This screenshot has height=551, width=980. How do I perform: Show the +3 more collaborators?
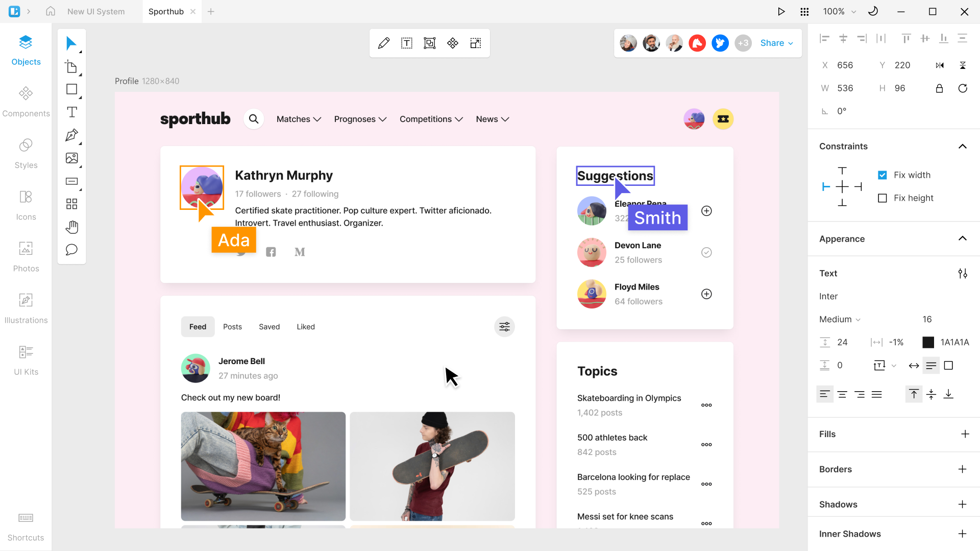743,43
